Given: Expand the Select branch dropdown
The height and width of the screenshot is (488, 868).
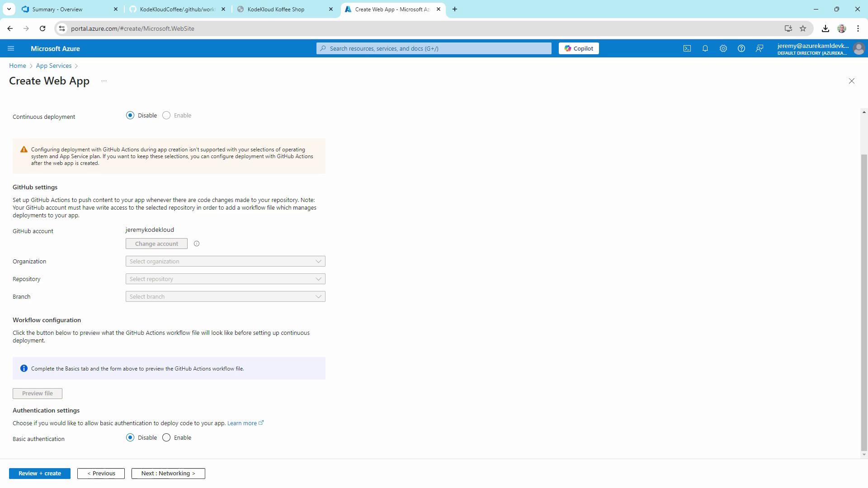Looking at the screenshot, I should pyautogui.click(x=225, y=296).
